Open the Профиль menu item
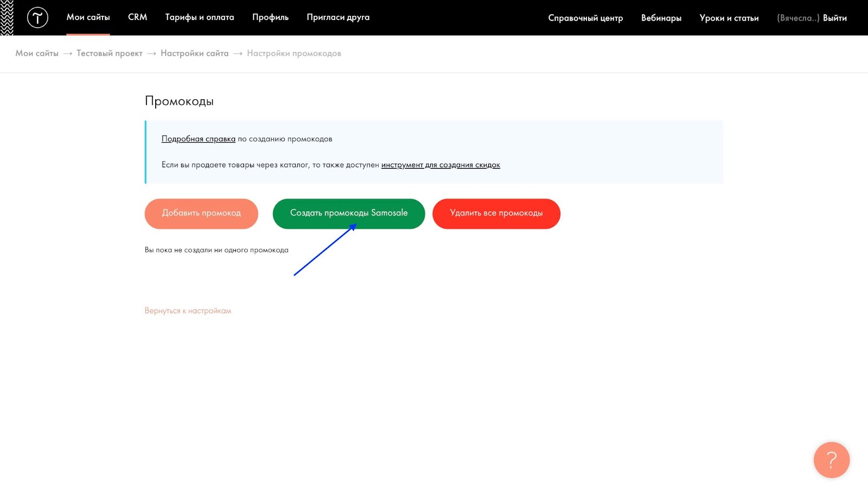 [270, 17]
